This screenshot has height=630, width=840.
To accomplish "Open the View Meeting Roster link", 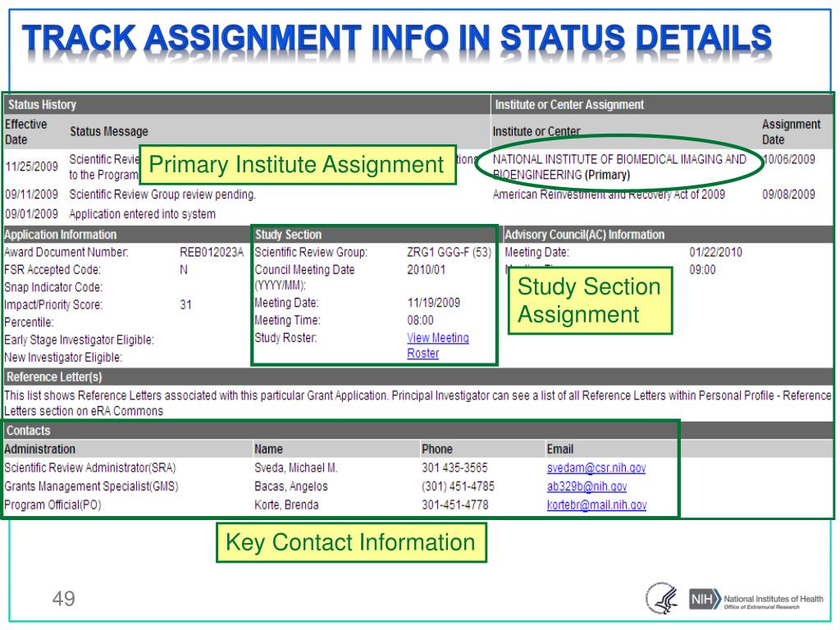I will pos(438,345).
